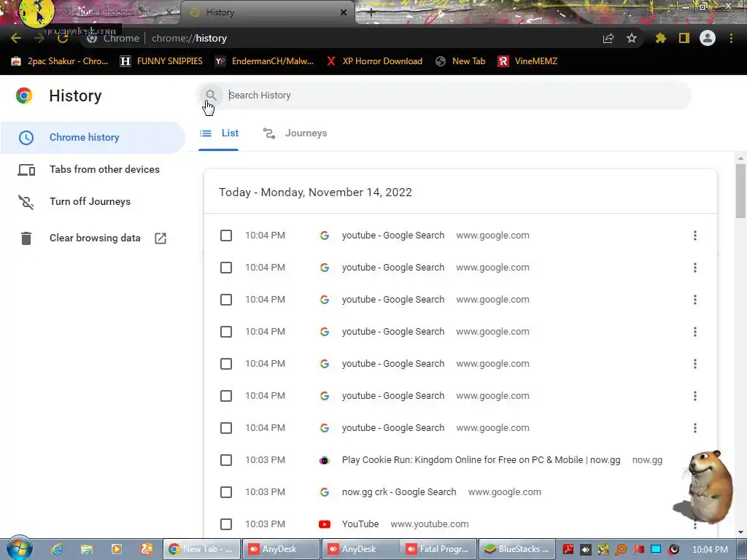Open the VineMEMZ bookmark

pyautogui.click(x=527, y=61)
